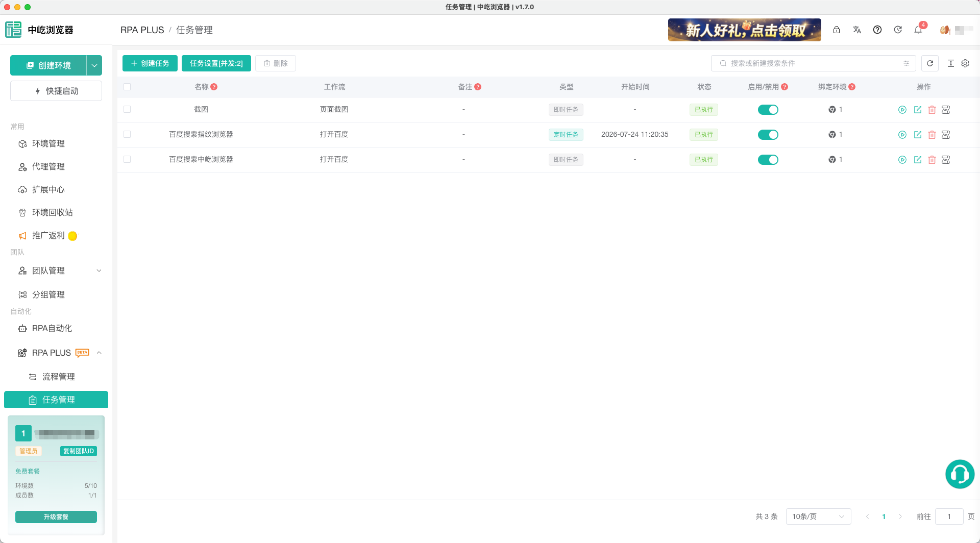Toggle off 百度搜索指纹浏览器 enable switch

click(768, 135)
